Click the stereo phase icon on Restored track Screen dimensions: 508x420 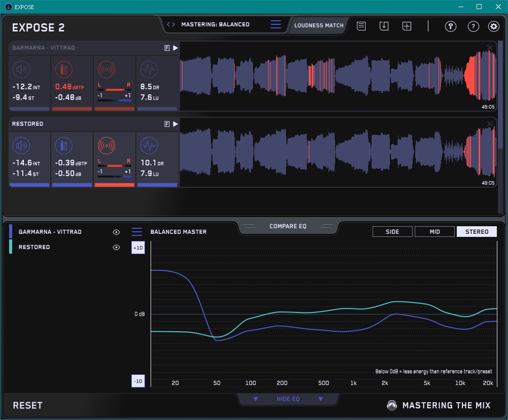tap(106, 146)
